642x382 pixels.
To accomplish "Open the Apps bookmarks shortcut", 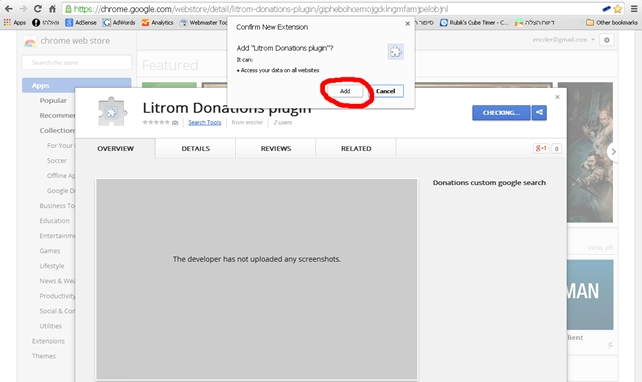I will (x=15, y=23).
